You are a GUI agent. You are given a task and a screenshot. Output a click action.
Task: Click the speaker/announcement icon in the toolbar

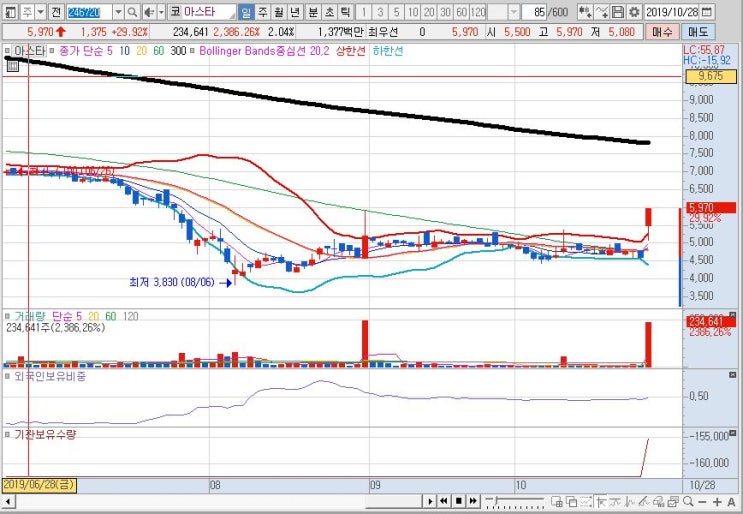149,12
